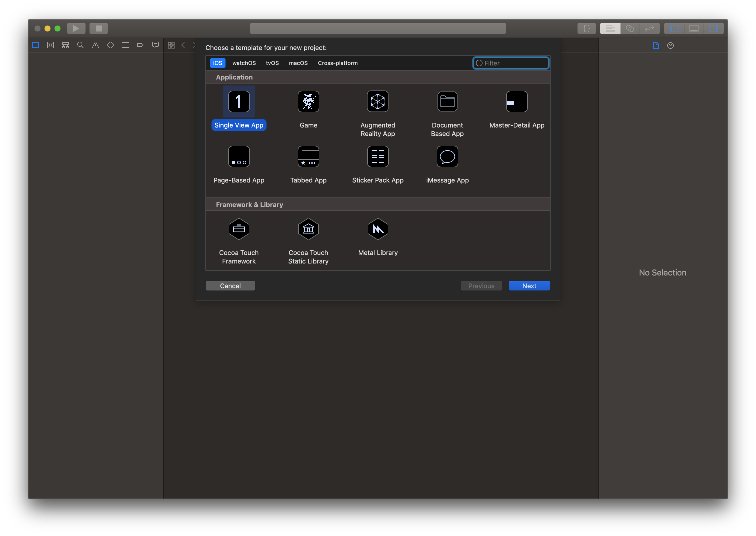
Task: Select the Sticker Pack App template
Action: [377, 157]
